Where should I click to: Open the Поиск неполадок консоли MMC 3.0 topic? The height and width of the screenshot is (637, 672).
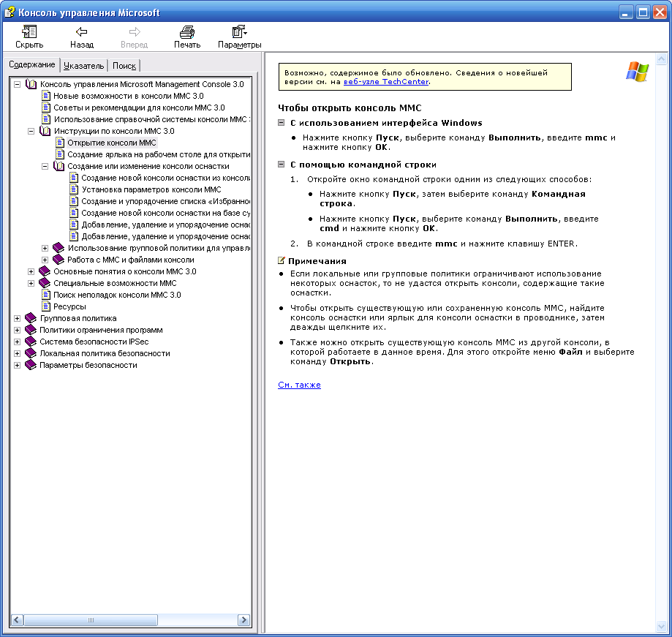[x=117, y=295]
